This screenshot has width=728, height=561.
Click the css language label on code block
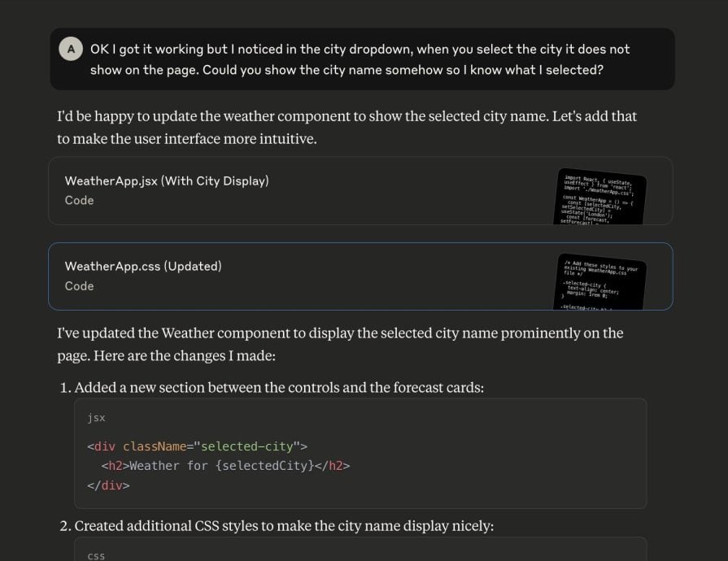96,556
